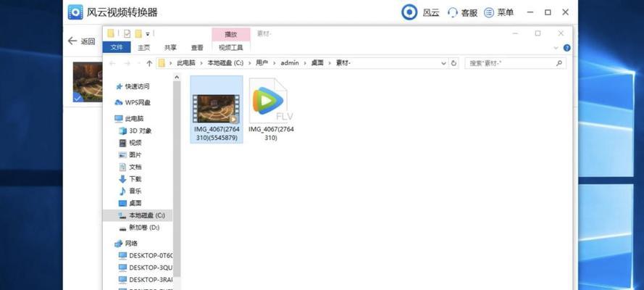Screen dimensions: 644x290
Task: Expand the ribbon with the chevron
Action: pyautogui.click(x=556, y=48)
